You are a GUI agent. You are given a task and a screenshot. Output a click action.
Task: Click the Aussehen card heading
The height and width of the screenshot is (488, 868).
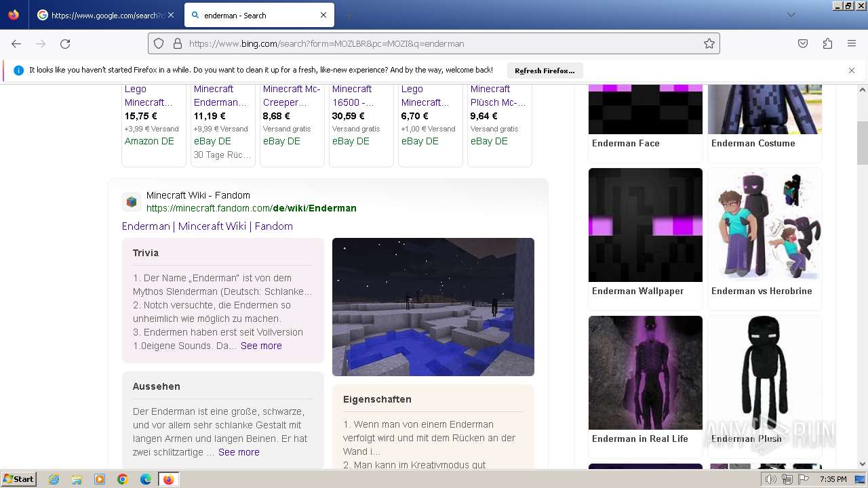point(157,386)
